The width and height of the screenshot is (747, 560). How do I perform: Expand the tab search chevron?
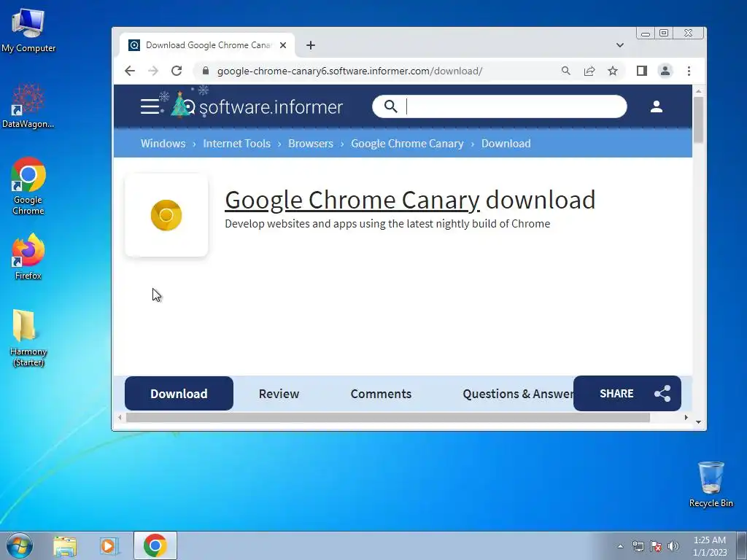click(x=620, y=45)
